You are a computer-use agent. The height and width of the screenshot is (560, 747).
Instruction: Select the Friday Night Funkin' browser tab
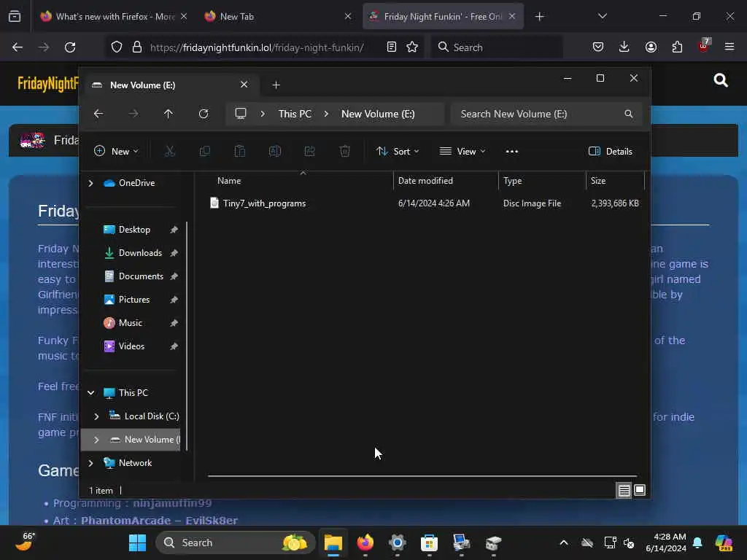[443, 17]
